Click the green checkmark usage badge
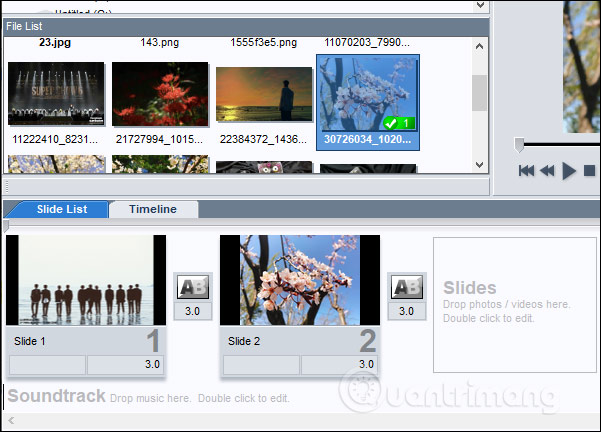Viewport: 601px width, 432px height. coord(399,123)
